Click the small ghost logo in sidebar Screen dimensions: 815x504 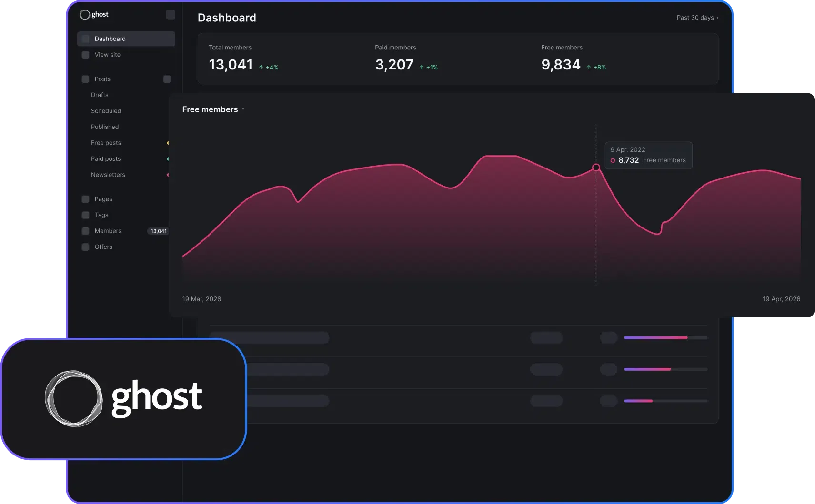click(x=94, y=15)
